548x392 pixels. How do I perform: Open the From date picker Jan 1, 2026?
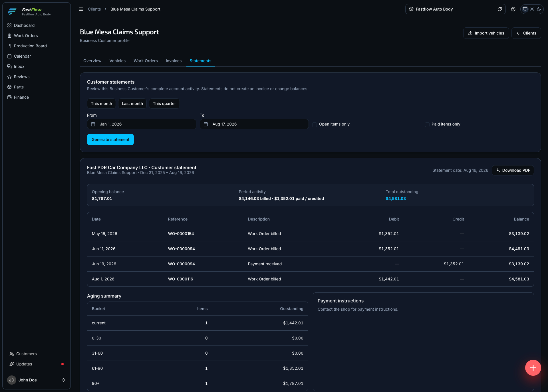click(x=142, y=124)
